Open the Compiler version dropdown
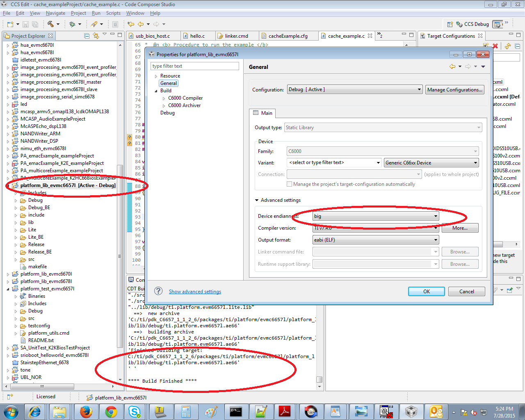 coord(376,228)
